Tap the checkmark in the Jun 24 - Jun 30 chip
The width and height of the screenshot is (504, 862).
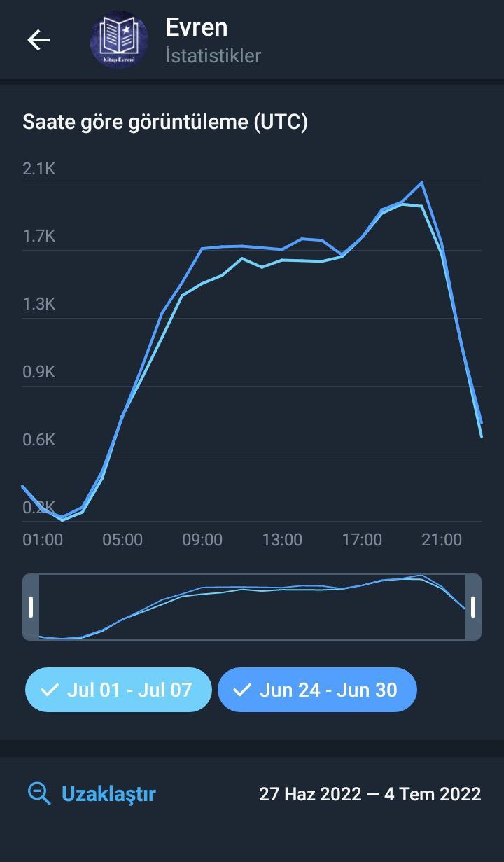click(241, 690)
